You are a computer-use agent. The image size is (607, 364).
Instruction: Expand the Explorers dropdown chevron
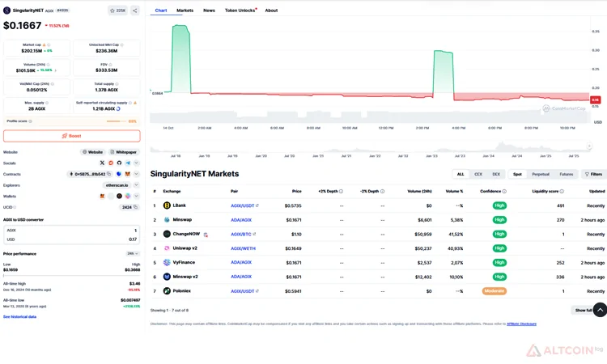(136, 185)
